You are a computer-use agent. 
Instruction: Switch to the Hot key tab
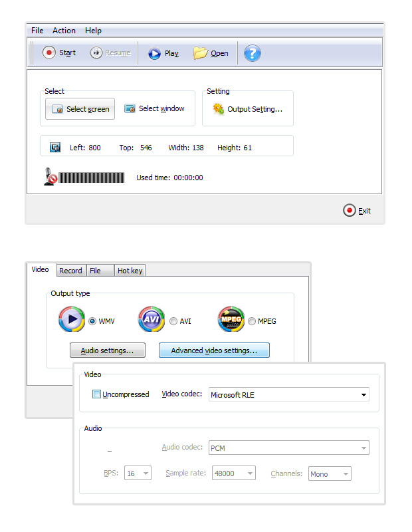point(129,271)
